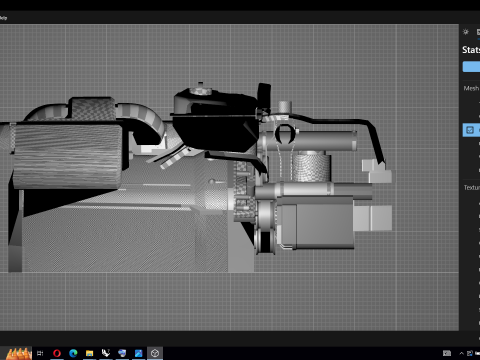Click the blue button under Stats heading

[471, 67]
